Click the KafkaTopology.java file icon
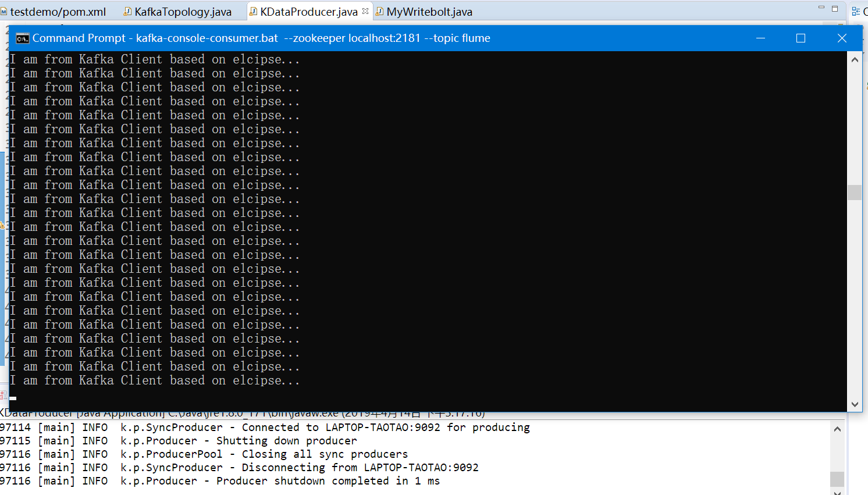Viewport: 868px width, 495px height. pyautogui.click(x=127, y=12)
